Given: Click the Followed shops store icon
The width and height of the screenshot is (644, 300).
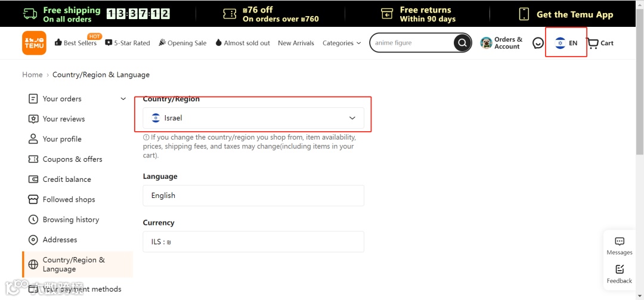Looking at the screenshot, I should (x=33, y=199).
